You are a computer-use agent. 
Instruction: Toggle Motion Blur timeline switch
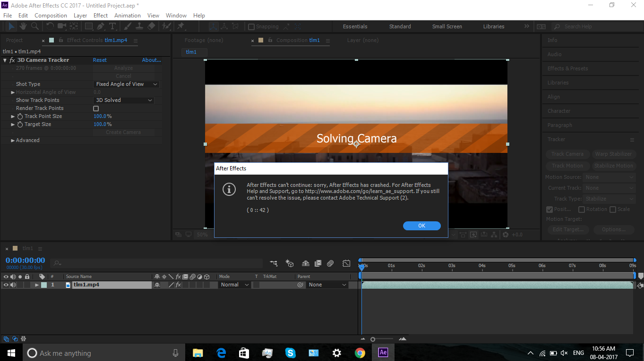330,263
